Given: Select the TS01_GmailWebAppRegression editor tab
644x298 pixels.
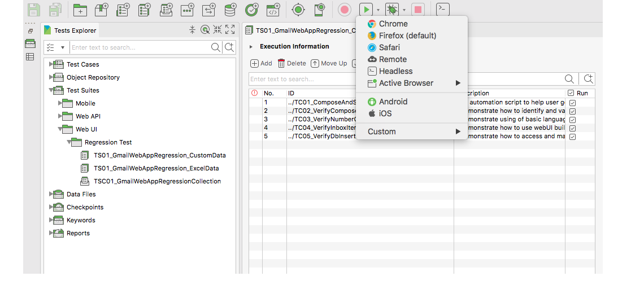Looking at the screenshot, I should [300, 30].
